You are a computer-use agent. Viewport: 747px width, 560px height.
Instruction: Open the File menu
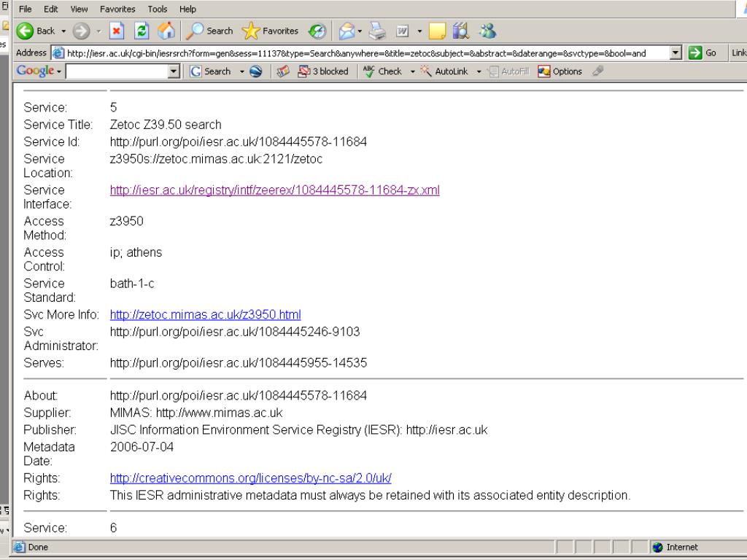coord(26,9)
